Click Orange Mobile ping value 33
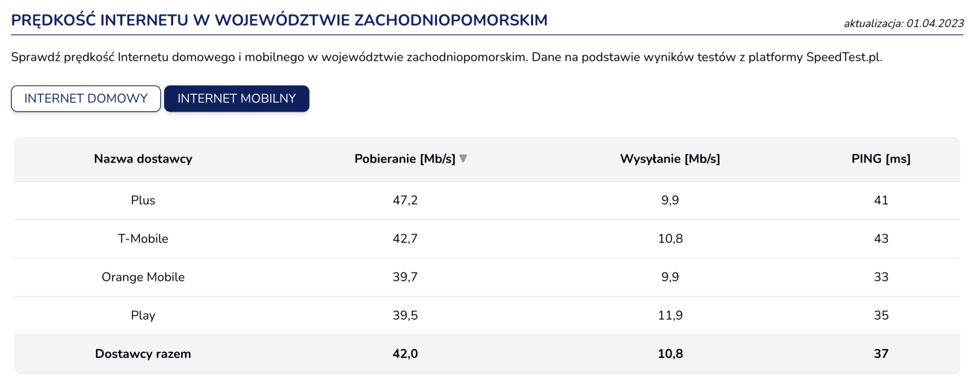The width and height of the screenshot is (980, 390). [x=881, y=277]
